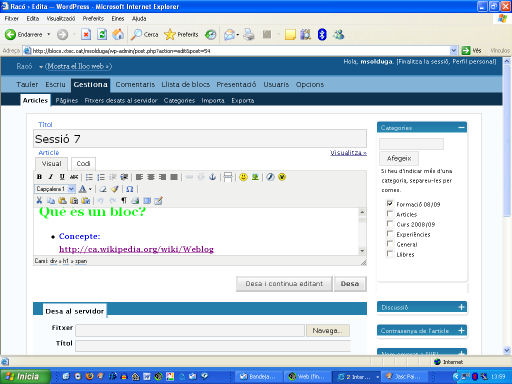Refresh the page with the toolbar icon

tap(102, 34)
